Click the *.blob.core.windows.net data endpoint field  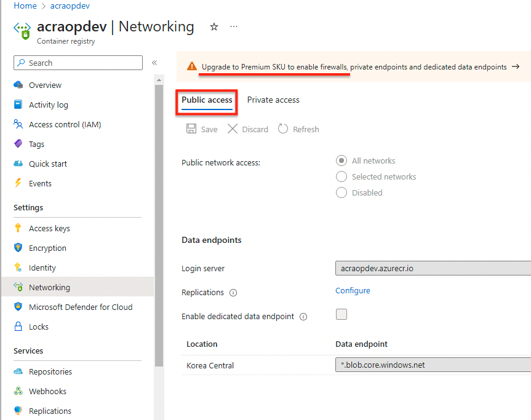[433, 365]
